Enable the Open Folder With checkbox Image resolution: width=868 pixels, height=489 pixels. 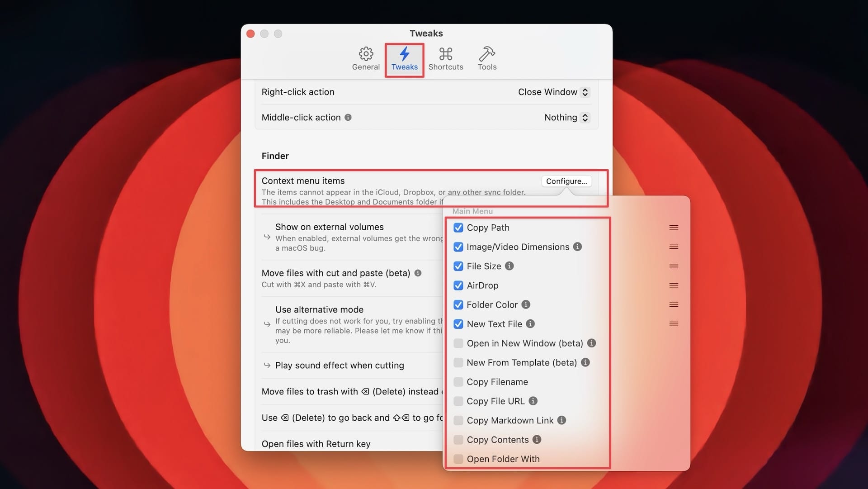(458, 459)
